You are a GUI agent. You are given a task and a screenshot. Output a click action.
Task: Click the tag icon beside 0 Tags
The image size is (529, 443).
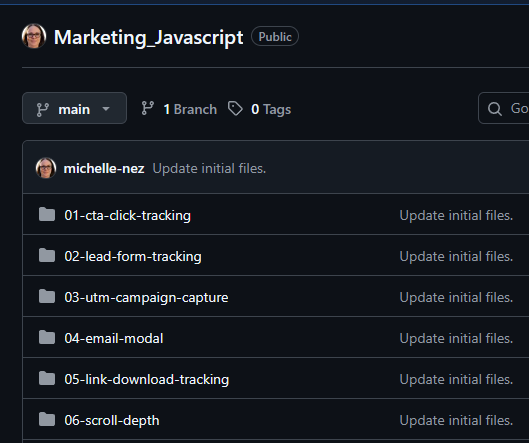(x=235, y=109)
